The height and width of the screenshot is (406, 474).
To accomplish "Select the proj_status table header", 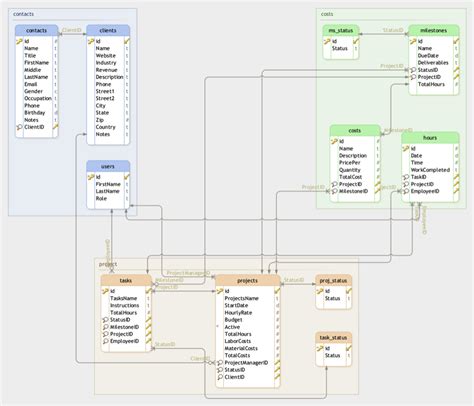I will (333, 280).
